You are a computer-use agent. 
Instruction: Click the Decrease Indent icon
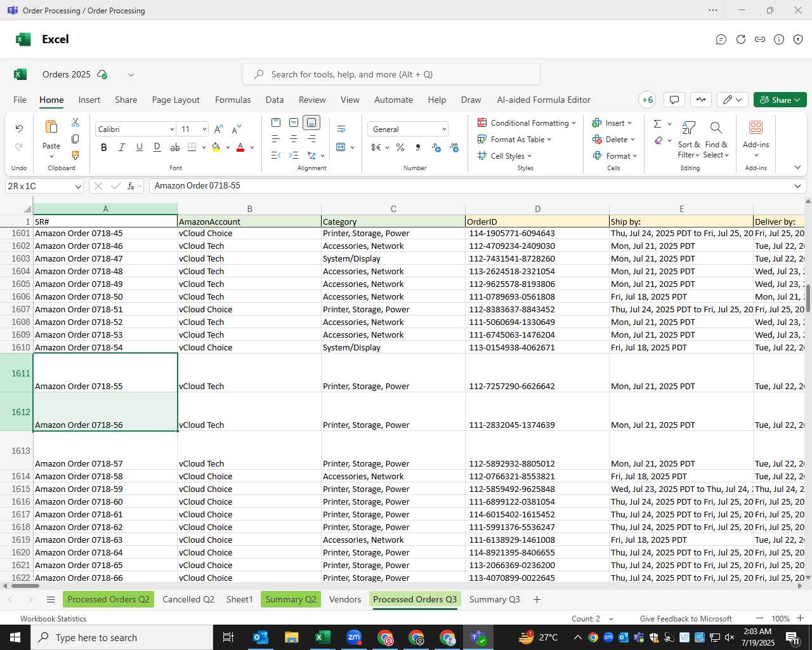click(276, 155)
